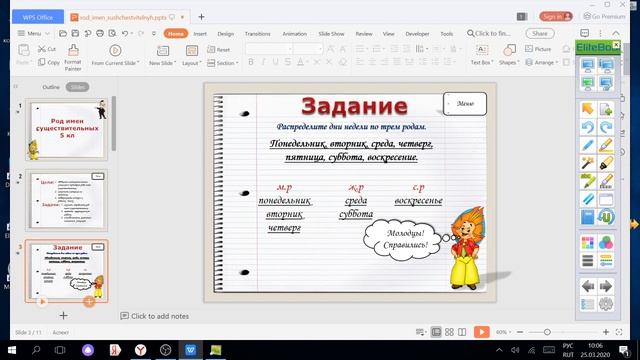The height and width of the screenshot is (360, 640).
Task: Switch to the Design tab
Action: (x=225, y=34)
